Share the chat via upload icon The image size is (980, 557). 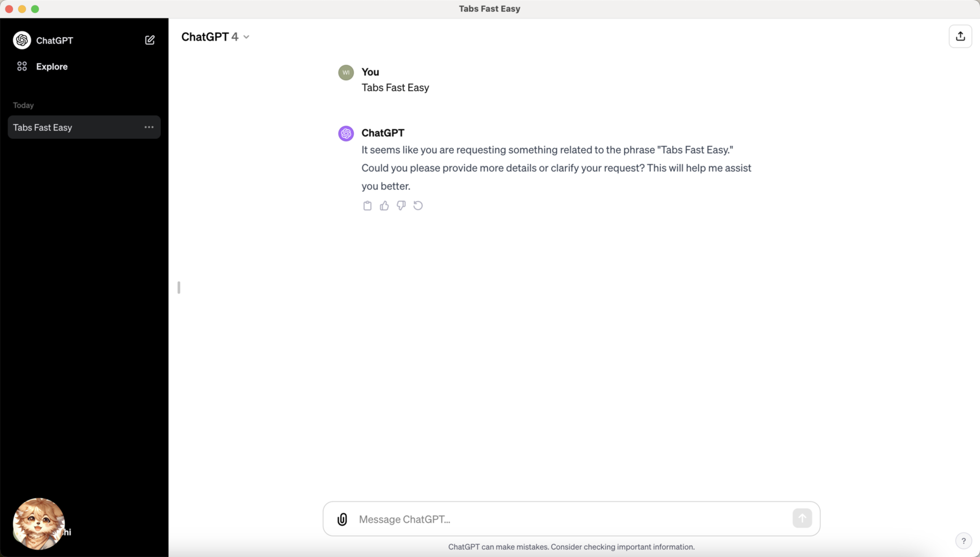point(960,36)
